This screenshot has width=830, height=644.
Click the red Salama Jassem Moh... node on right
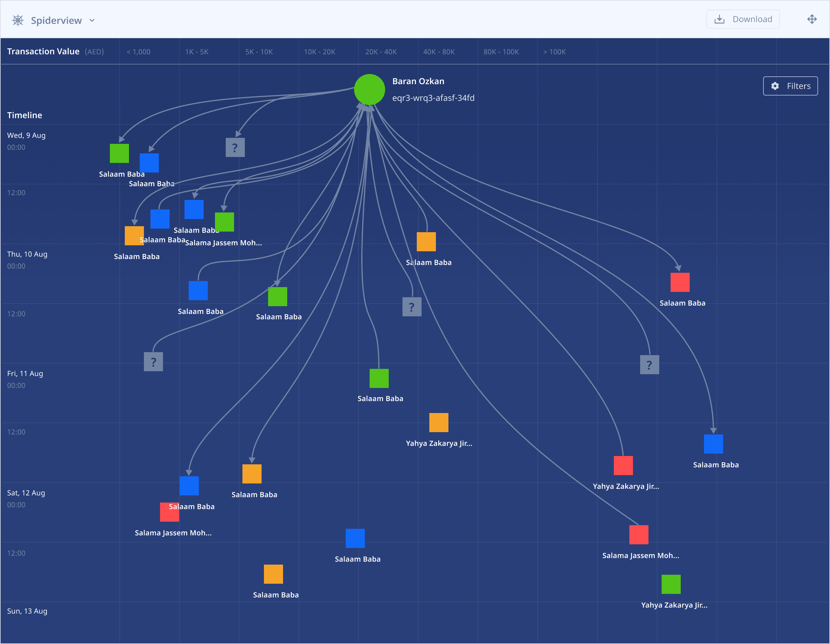[638, 535]
